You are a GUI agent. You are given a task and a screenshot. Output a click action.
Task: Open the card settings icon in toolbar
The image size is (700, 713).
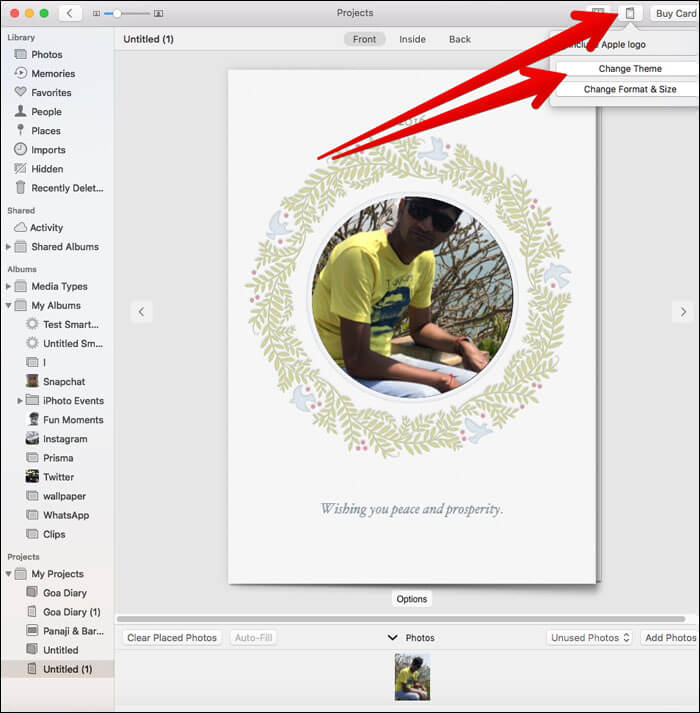[x=629, y=13]
